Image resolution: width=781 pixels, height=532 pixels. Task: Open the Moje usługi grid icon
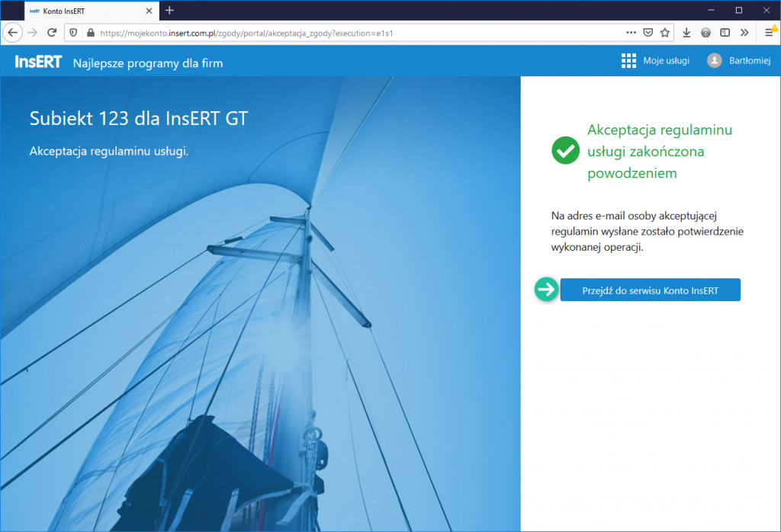628,61
